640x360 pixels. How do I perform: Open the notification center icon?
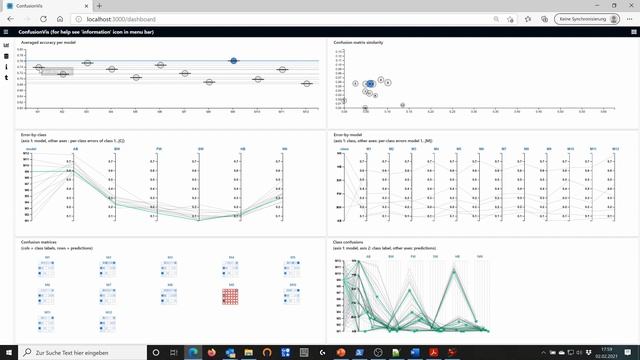628,352
